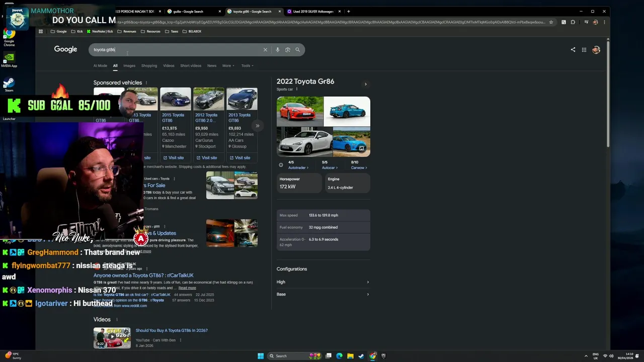Open the NeoNuke | Kick bookmark

(100, 31)
